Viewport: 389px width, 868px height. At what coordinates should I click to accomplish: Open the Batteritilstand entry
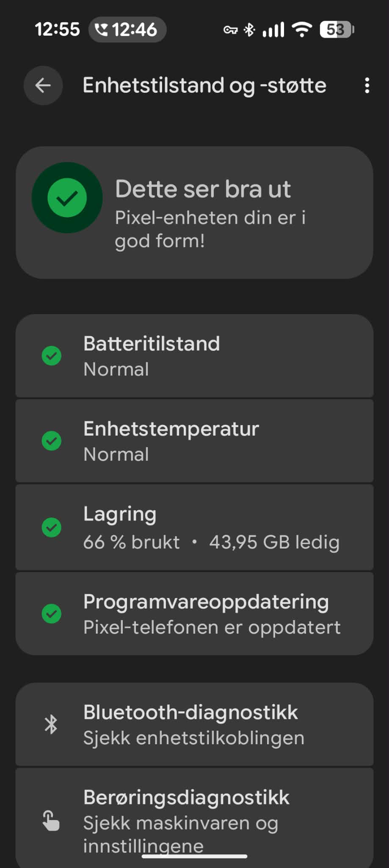194,356
